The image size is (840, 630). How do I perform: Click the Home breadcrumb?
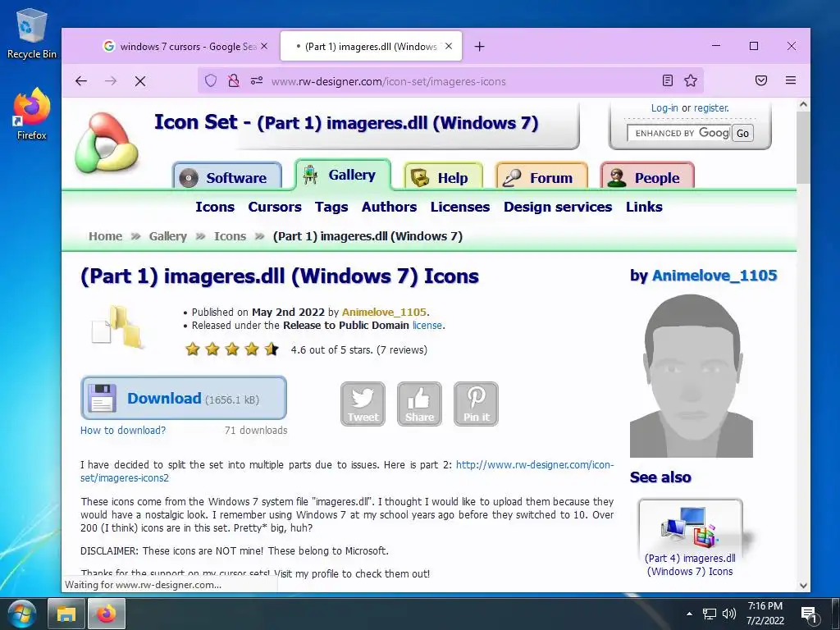tap(106, 236)
